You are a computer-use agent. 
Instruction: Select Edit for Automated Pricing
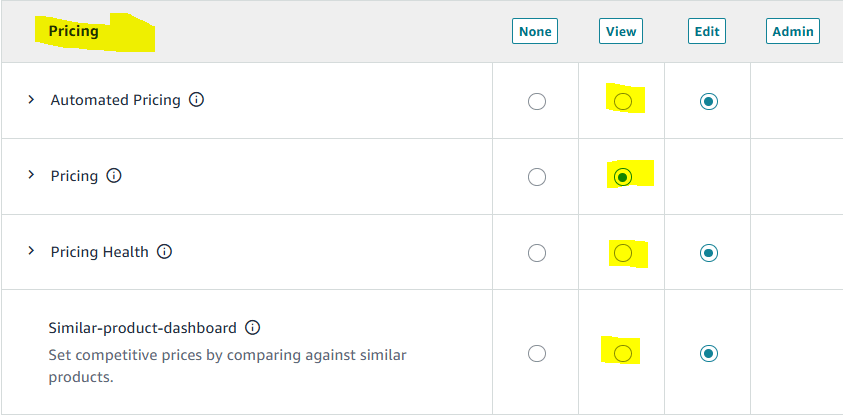click(x=709, y=101)
